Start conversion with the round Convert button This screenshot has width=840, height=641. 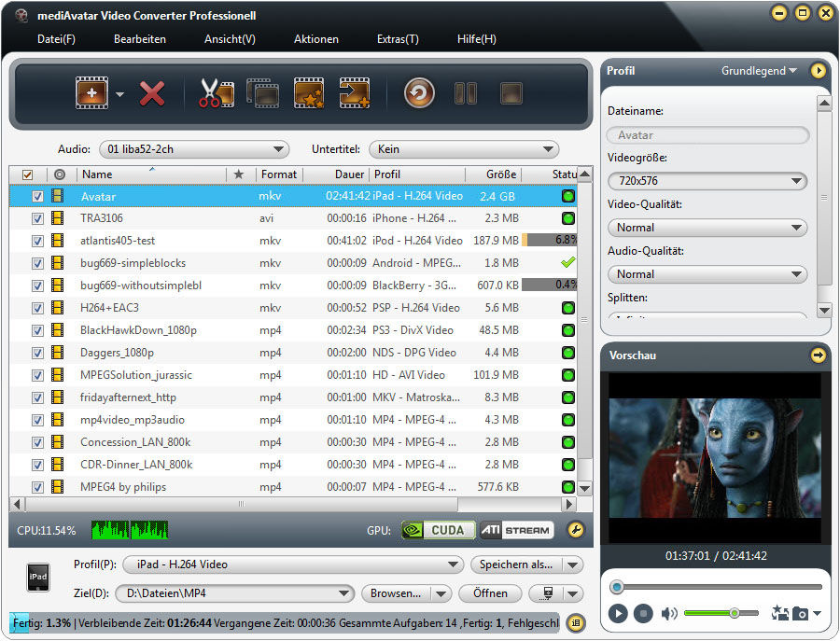click(x=419, y=93)
